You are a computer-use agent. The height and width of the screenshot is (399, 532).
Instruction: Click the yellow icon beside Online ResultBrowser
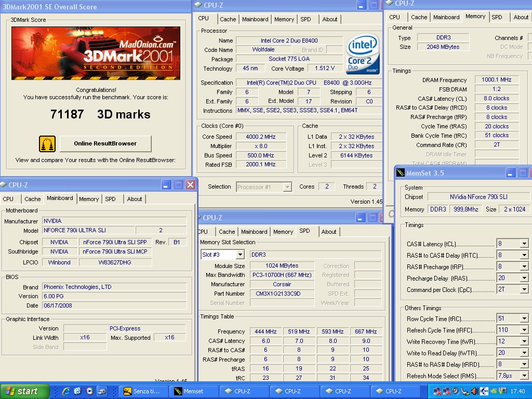tap(47, 144)
